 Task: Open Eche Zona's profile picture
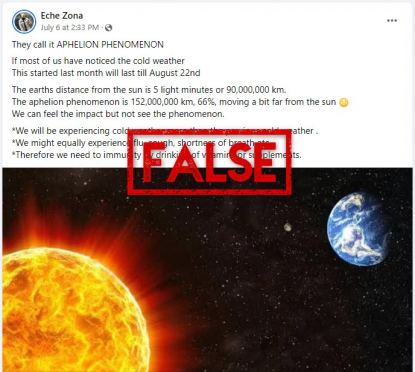24,21
